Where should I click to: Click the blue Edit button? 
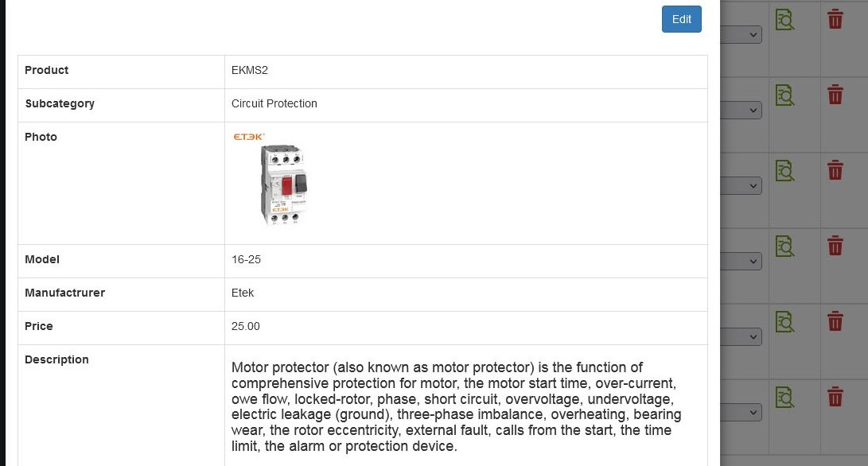[682, 19]
